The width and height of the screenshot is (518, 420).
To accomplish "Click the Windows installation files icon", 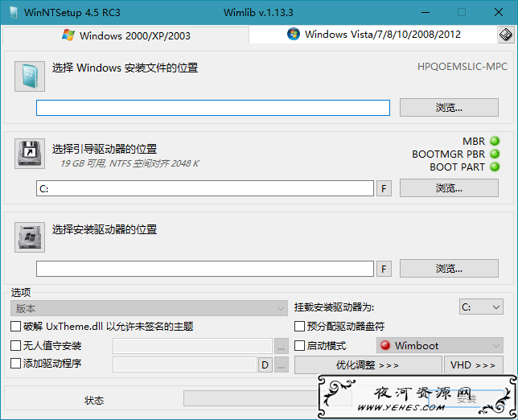I will (x=30, y=76).
